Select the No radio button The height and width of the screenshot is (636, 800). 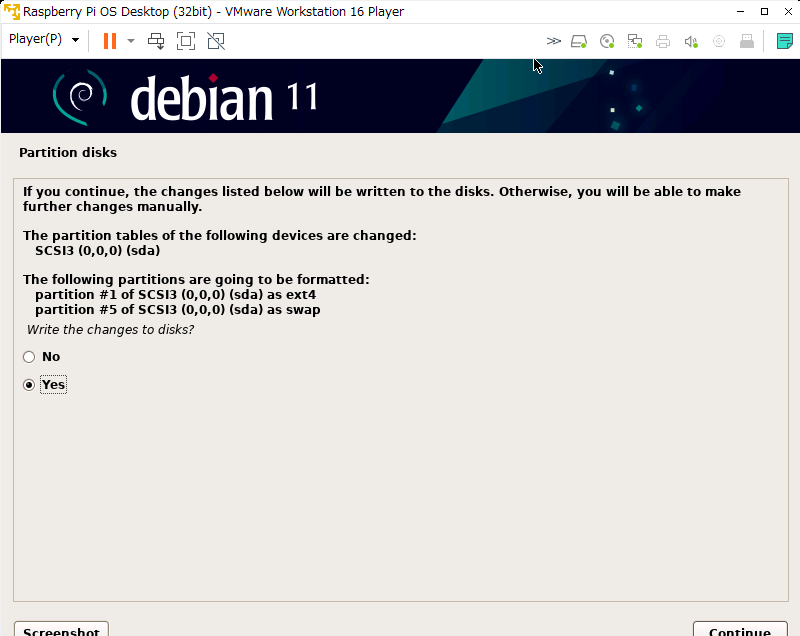pyautogui.click(x=29, y=357)
